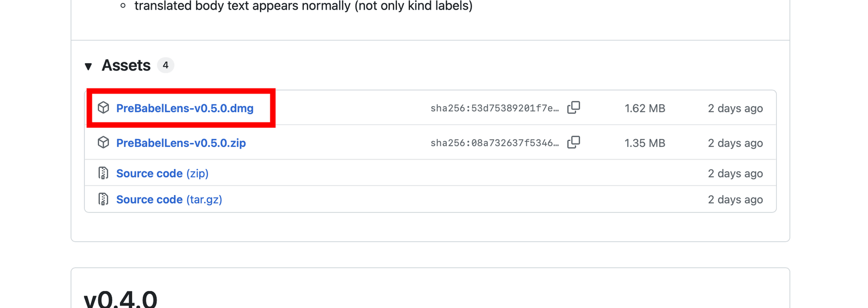The image size is (868, 308).
Task: Click the tar.gz row's '2 days ago' timestamp
Action: click(x=735, y=199)
